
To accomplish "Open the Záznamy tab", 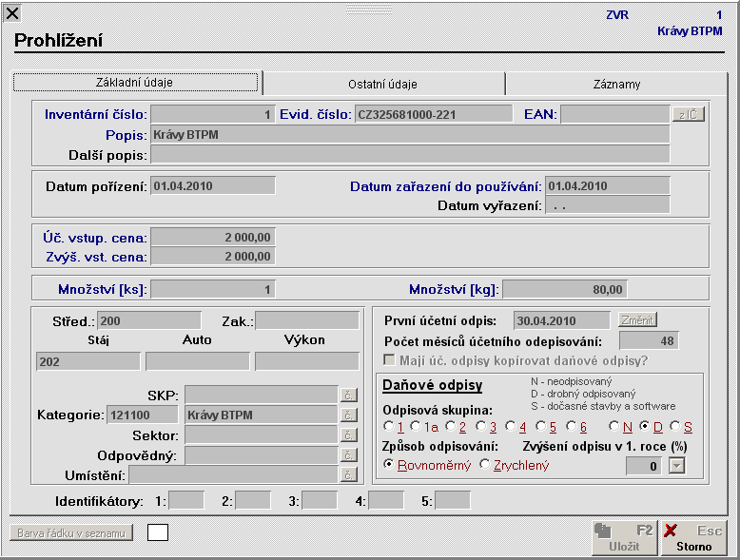I will click(616, 84).
